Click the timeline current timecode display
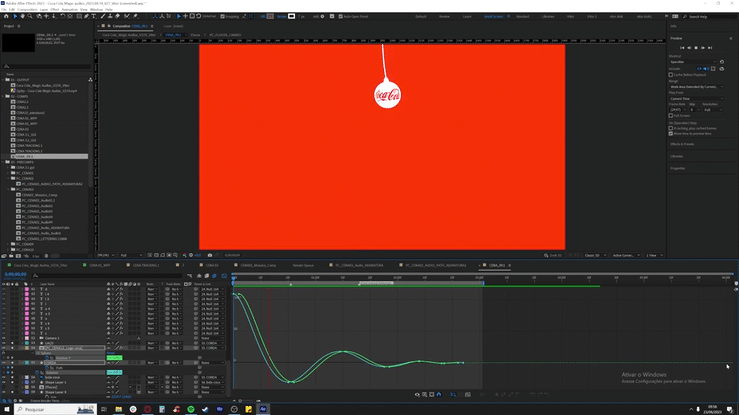 point(15,274)
